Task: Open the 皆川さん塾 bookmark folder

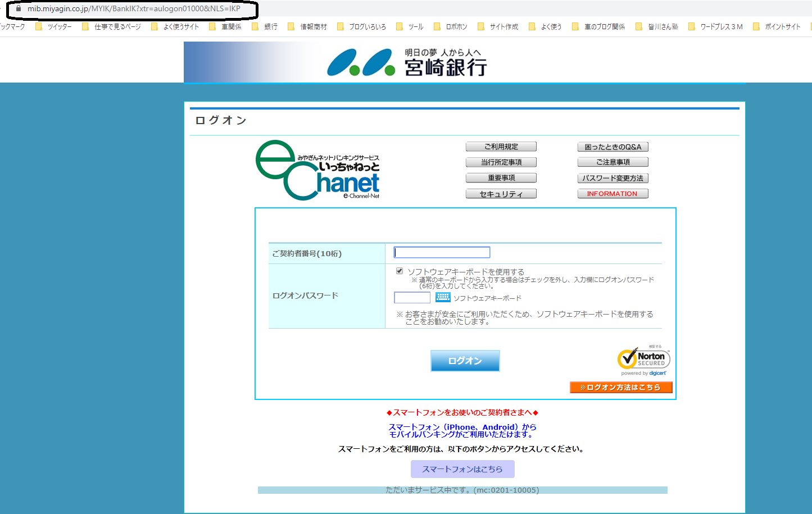Action: click(x=657, y=26)
